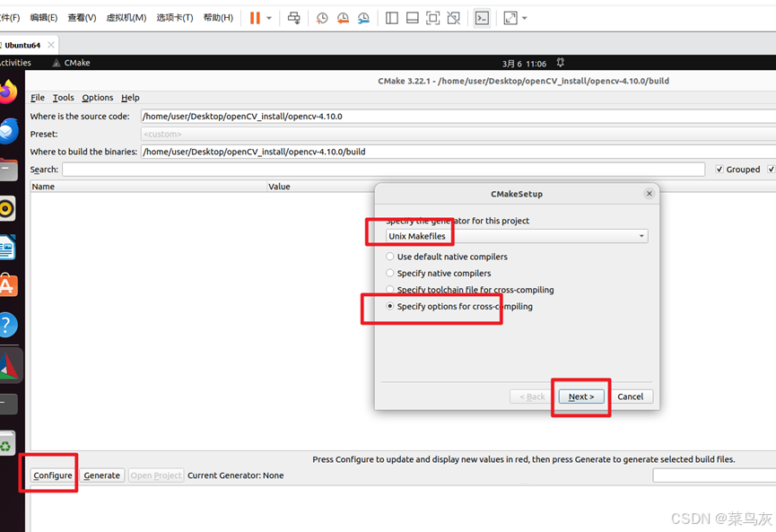Click the stretch guest display icon
Viewport: 776px width, 532px height.
(510, 18)
